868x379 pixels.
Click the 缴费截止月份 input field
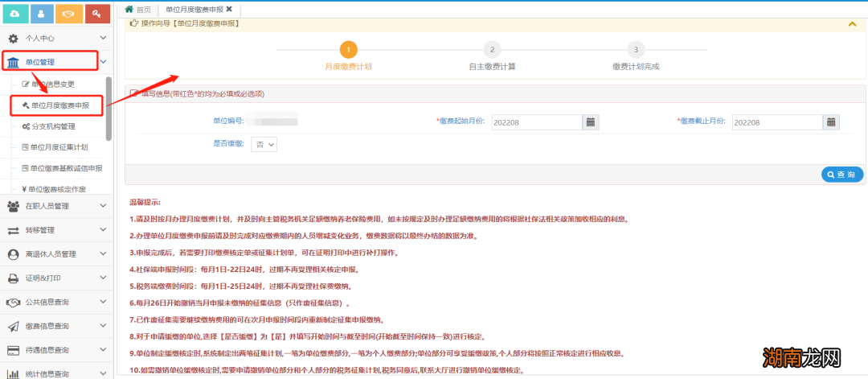pyautogui.click(x=777, y=122)
